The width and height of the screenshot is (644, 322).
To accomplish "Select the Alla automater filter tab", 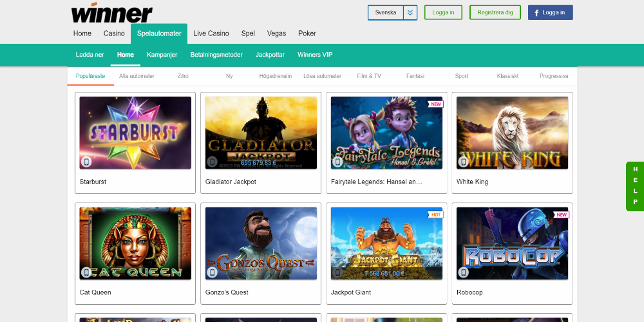I will [137, 76].
